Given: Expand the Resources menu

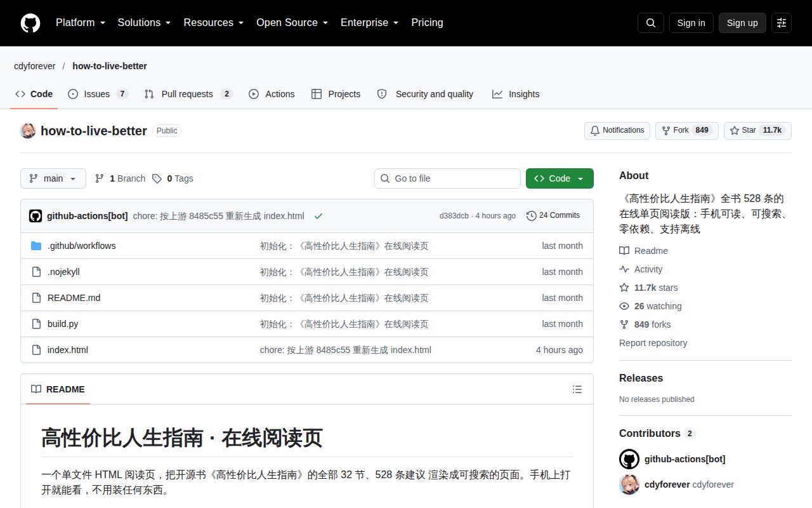Looking at the screenshot, I should coord(214,23).
